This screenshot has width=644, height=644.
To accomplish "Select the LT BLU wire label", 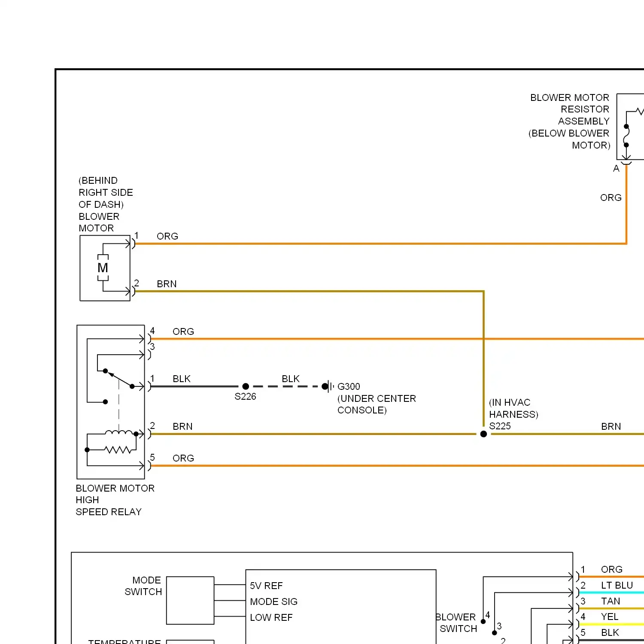I will pyautogui.click(x=617, y=586).
